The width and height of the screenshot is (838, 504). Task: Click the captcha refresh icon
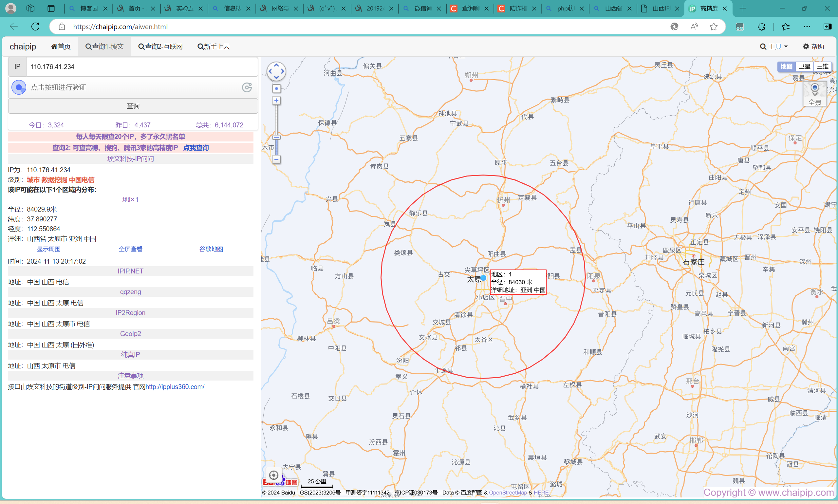247,87
